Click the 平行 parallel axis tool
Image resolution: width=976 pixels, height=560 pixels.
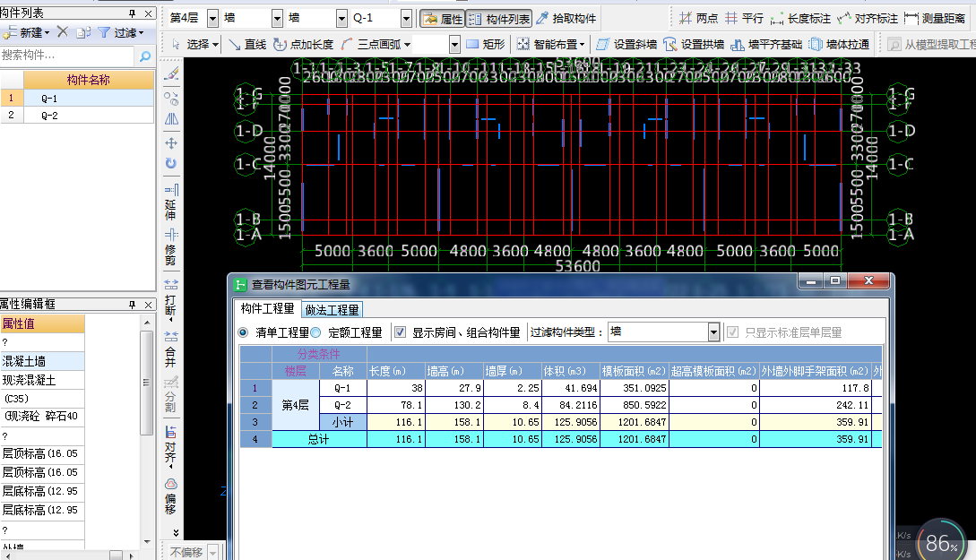[x=744, y=19]
